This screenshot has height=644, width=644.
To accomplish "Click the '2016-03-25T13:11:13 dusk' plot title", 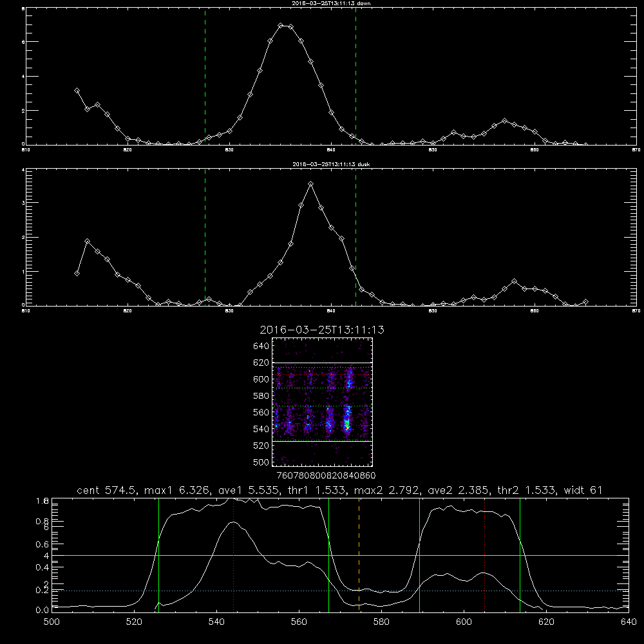I will point(331,164).
